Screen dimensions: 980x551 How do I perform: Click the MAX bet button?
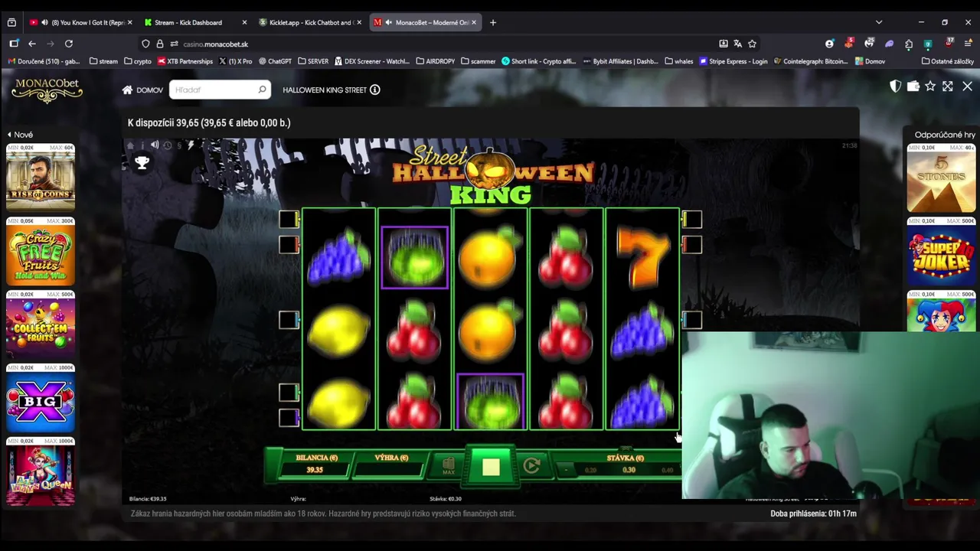click(449, 466)
